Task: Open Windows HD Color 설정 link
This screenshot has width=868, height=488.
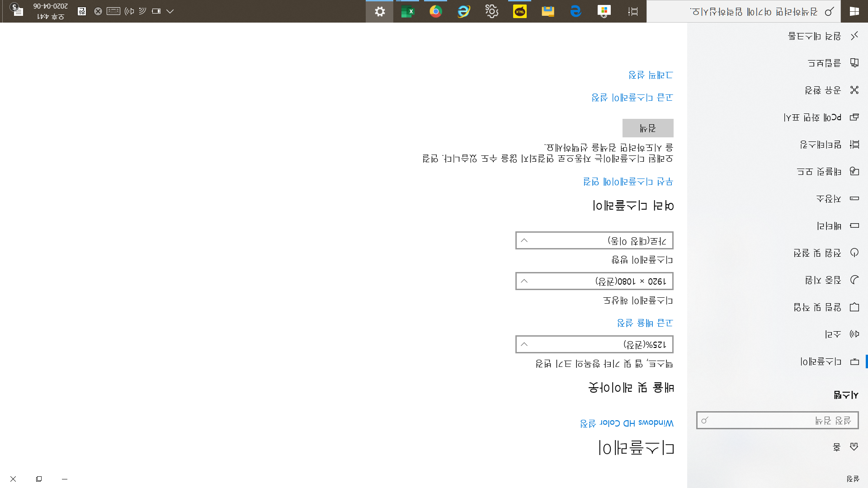Action: tap(627, 423)
